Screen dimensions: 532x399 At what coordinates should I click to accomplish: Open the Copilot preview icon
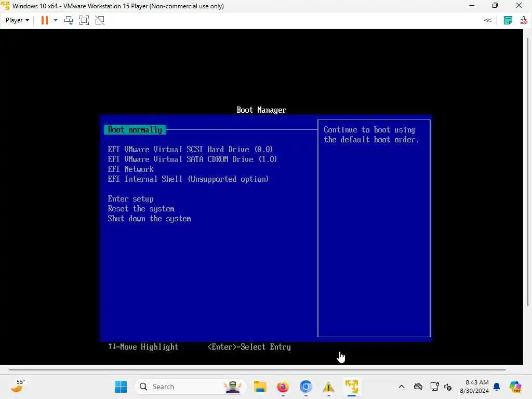515,387
